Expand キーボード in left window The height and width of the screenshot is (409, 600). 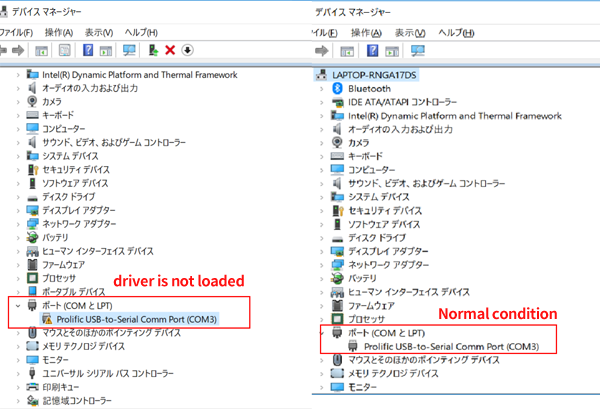point(18,115)
